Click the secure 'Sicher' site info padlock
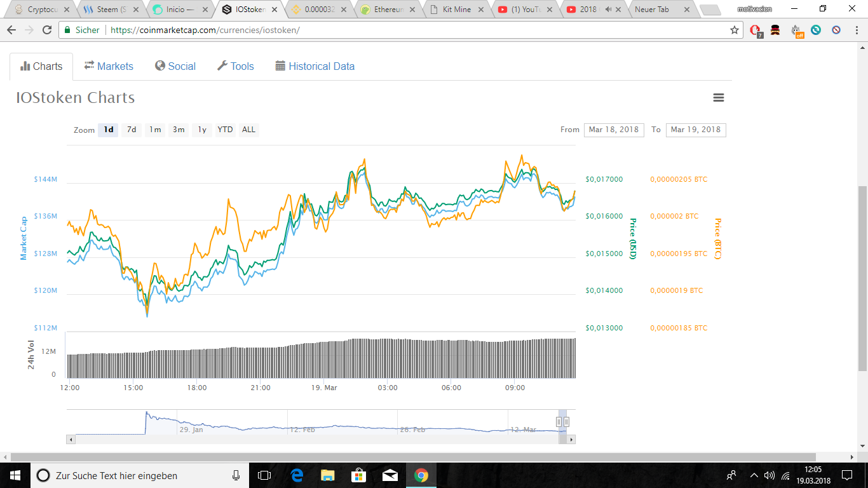 pyautogui.click(x=67, y=30)
